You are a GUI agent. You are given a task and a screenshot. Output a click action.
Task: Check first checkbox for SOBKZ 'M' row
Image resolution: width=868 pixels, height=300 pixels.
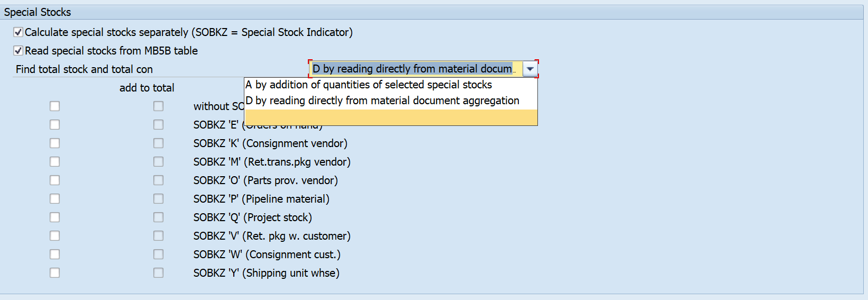click(54, 162)
